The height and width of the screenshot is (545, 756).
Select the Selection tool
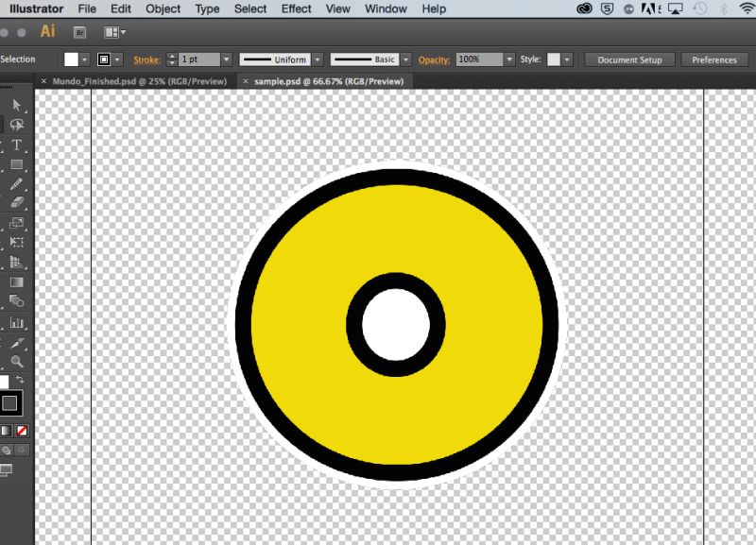pos(13,102)
